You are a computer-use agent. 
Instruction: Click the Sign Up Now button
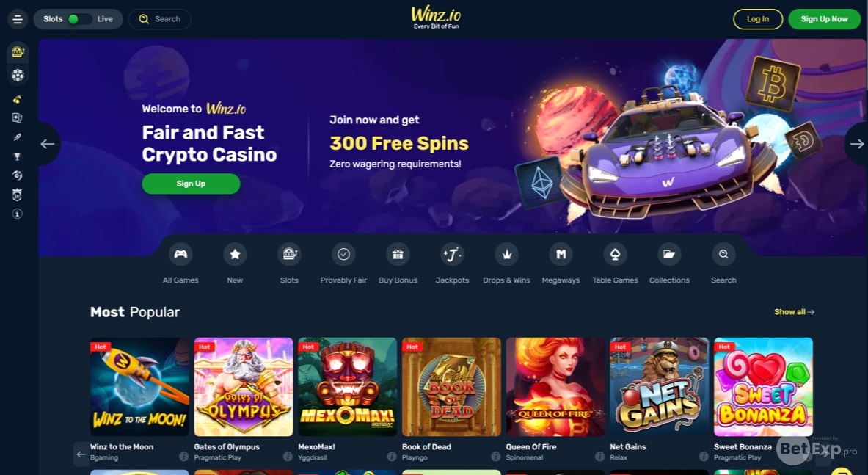point(824,19)
